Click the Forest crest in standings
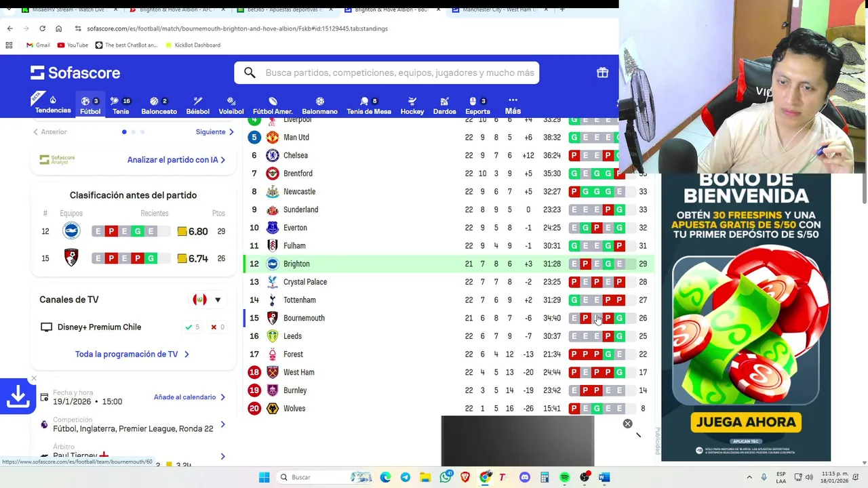 273,354
